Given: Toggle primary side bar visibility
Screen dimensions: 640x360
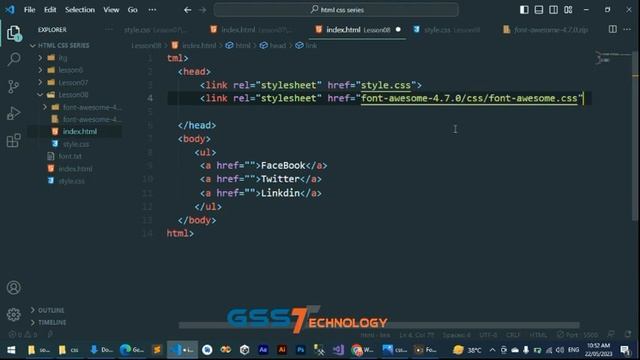Looking at the screenshot, I should [524, 9].
